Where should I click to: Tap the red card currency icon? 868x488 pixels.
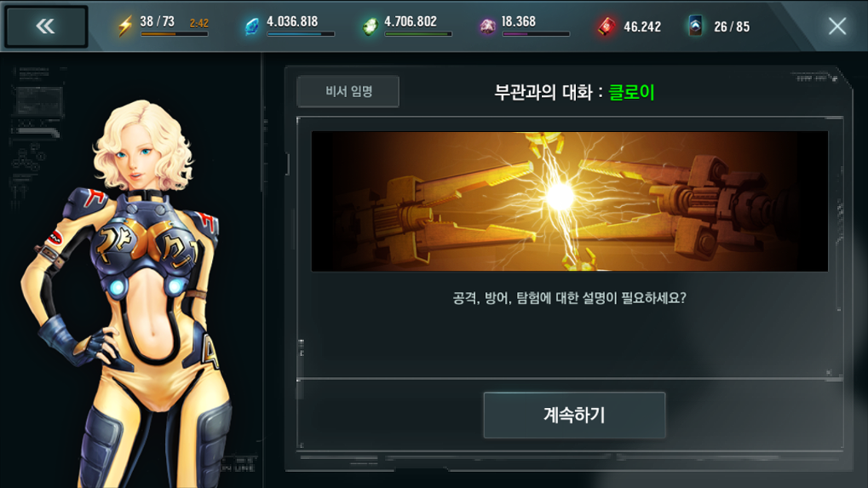pos(606,26)
